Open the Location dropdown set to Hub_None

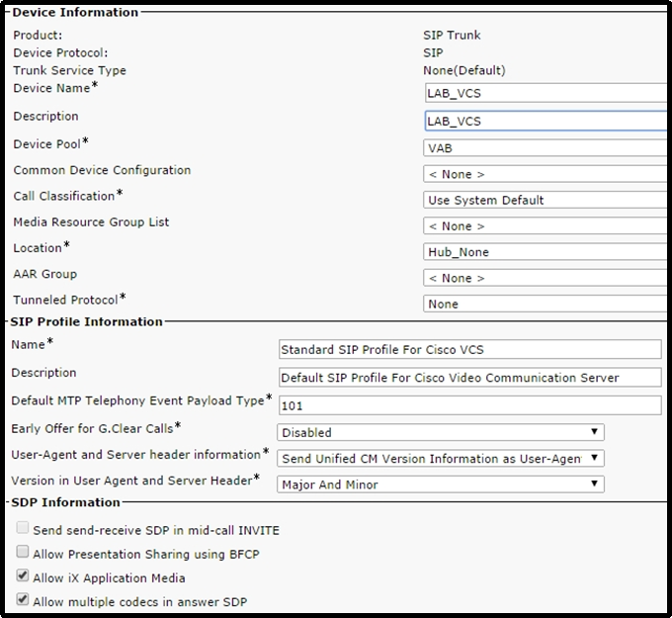(546, 252)
